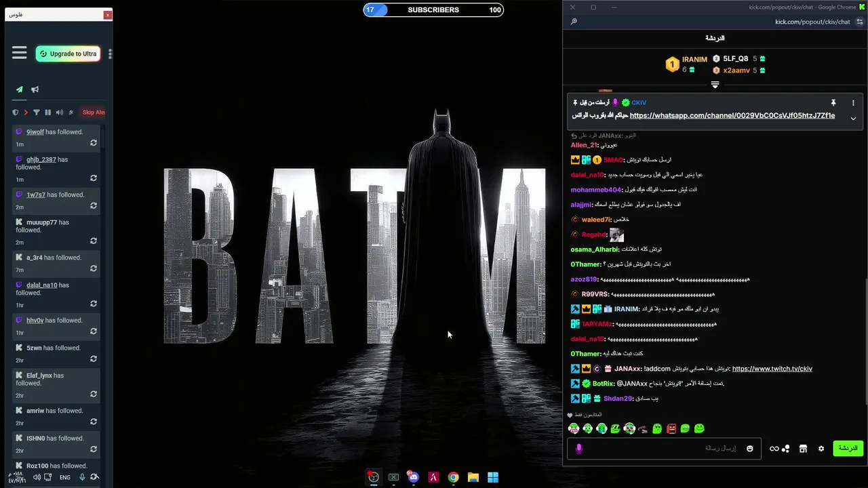The image size is (868, 488).
Task: Replay the amriw follow alert
Action: (x=94, y=422)
